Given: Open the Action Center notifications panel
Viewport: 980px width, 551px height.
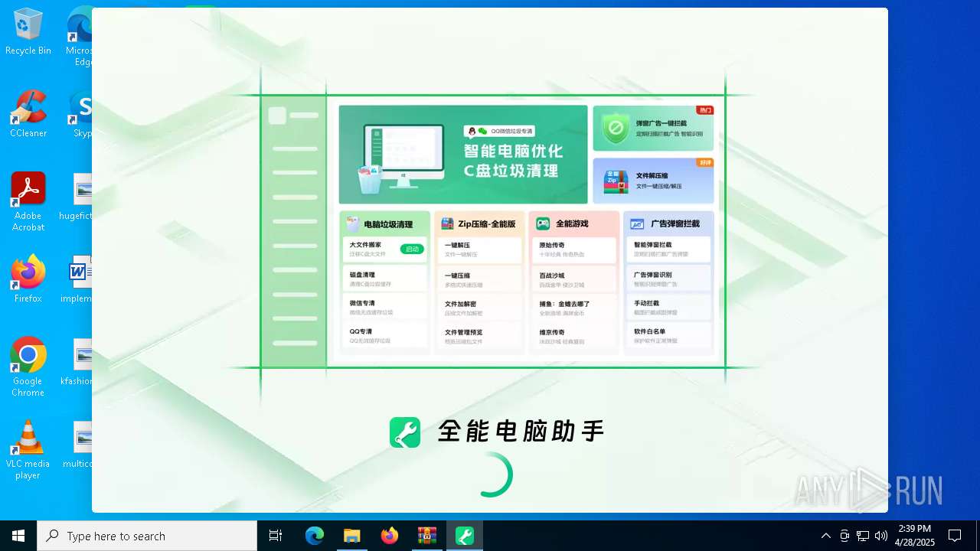Looking at the screenshot, I should point(955,536).
